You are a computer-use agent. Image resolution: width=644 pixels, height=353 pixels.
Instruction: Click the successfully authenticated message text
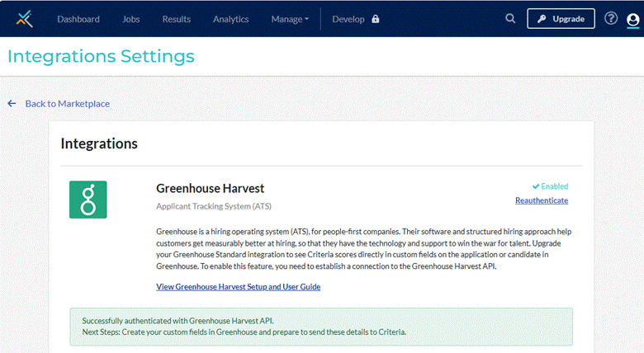click(178, 321)
